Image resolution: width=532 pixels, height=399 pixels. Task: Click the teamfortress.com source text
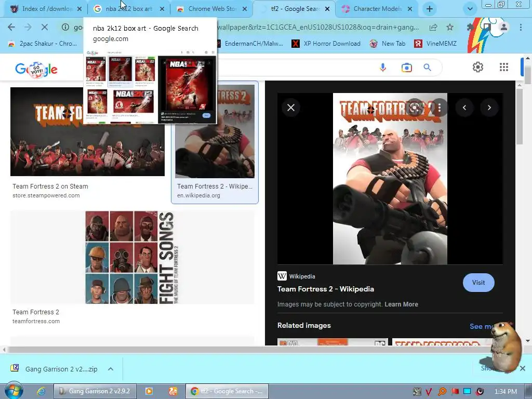point(36,321)
